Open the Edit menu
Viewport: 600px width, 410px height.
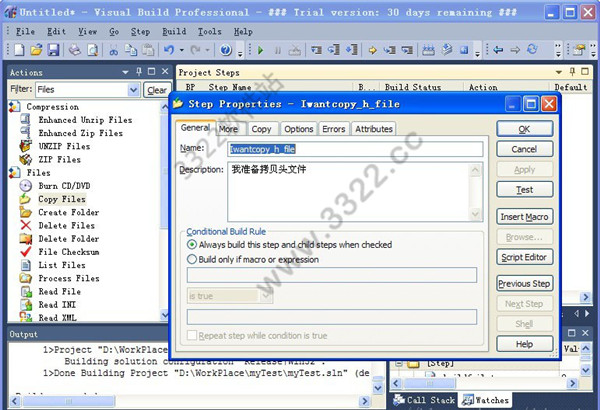(x=56, y=31)
